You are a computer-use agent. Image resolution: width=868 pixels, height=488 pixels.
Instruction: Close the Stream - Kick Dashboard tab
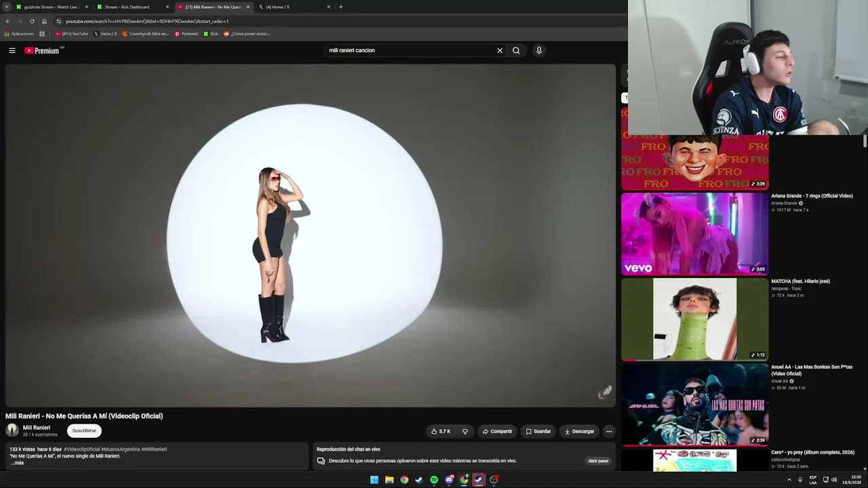pyautogui.click(x=167, y=7)
